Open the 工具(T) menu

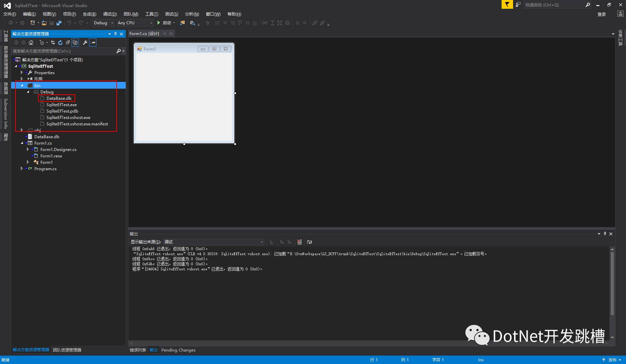tap(151, 14)
